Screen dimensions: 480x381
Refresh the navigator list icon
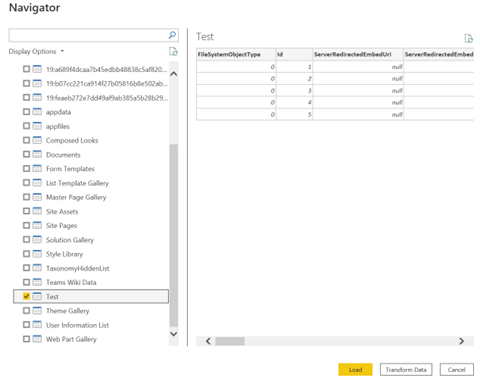pos(173,52)
